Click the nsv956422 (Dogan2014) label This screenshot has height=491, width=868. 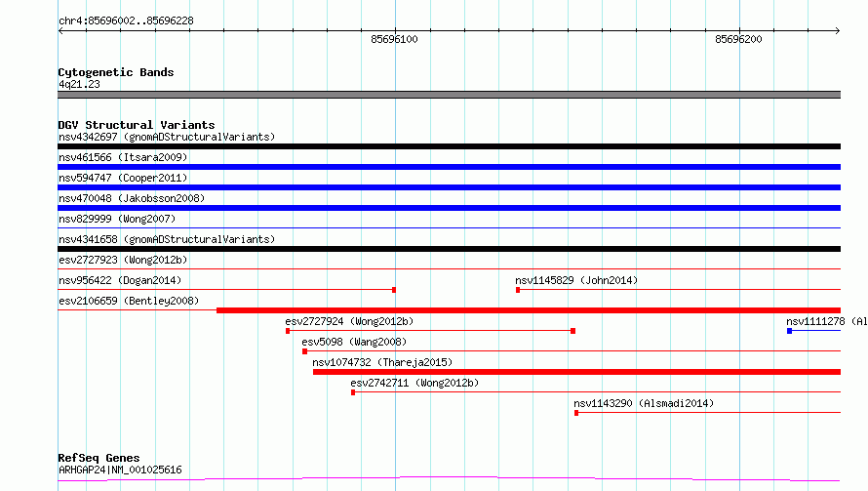120,280
